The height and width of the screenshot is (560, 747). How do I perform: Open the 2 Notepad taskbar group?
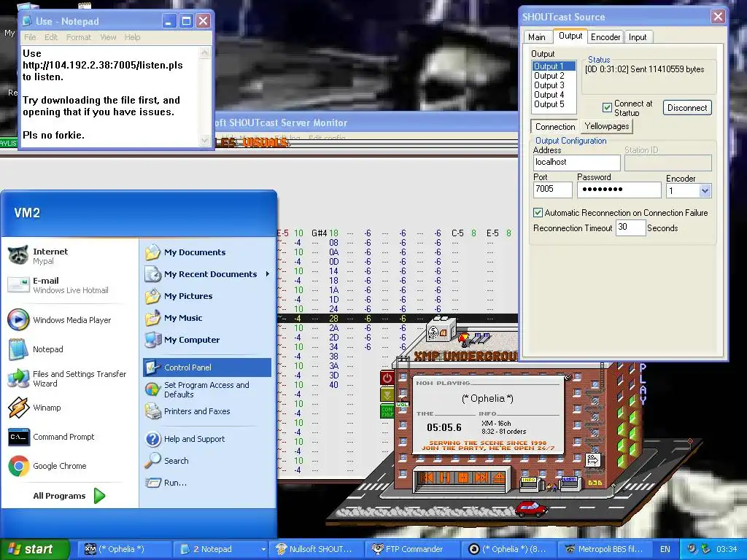pyautogui.click(x=220, y=549)
